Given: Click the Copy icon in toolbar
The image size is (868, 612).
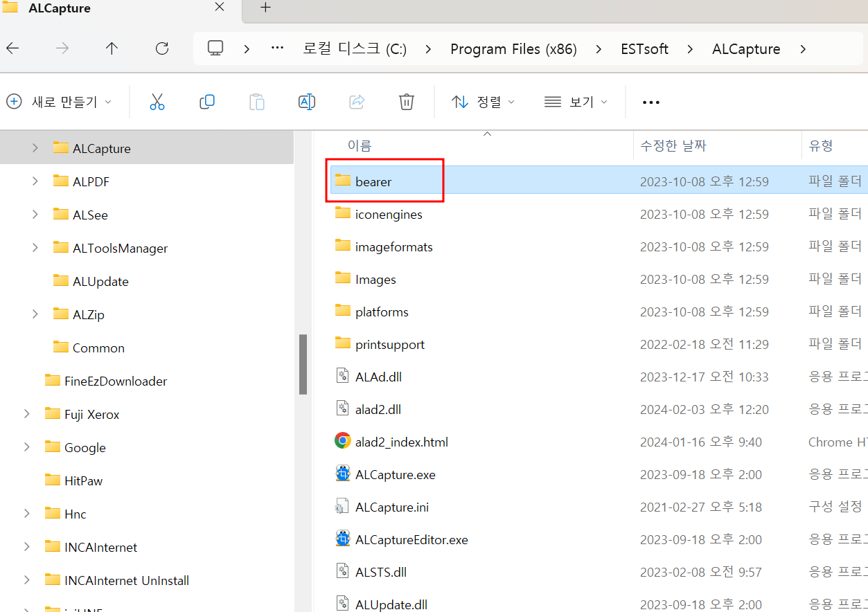Looking at the screenshot, I should click(x=207, y=102).
